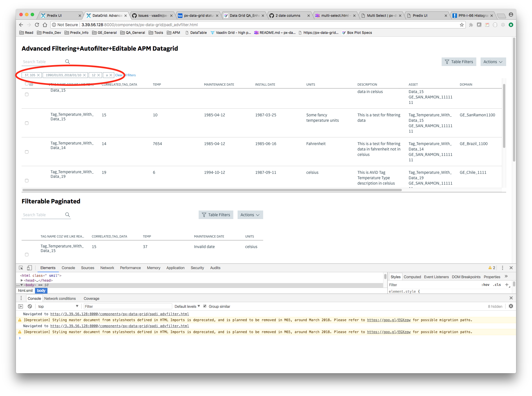The image size is (532, 396).
Task: Click the Clear all filters link
Action: (x=125, y=75)
